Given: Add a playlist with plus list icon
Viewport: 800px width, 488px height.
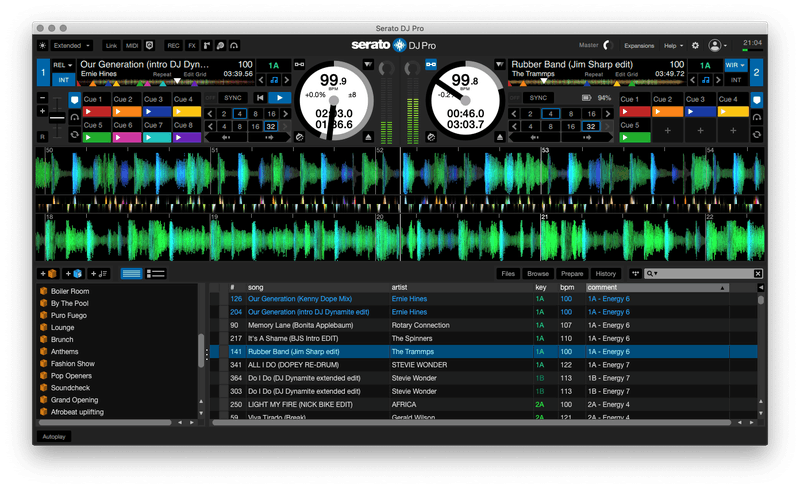Looking at the screenshot, I should click(99, 274).
